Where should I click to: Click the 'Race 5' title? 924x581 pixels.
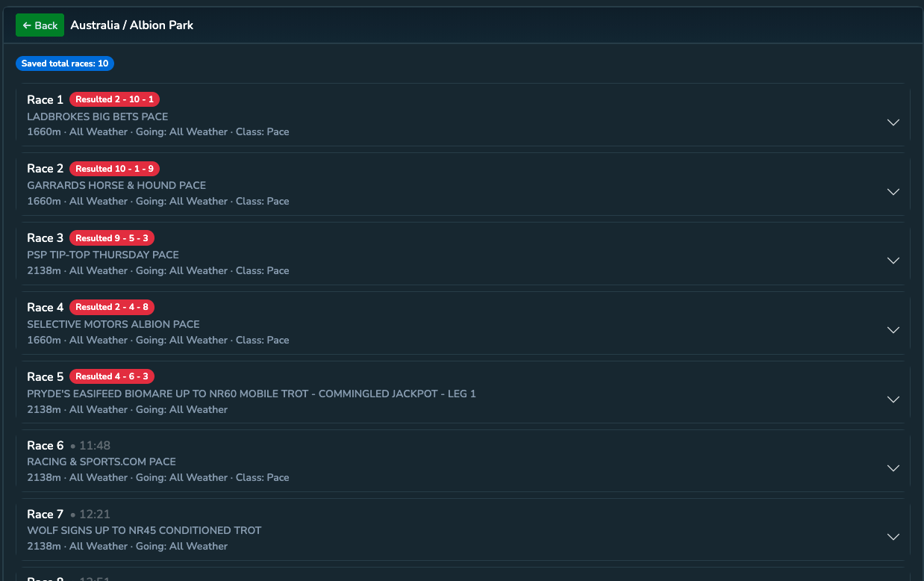[46, 376]
